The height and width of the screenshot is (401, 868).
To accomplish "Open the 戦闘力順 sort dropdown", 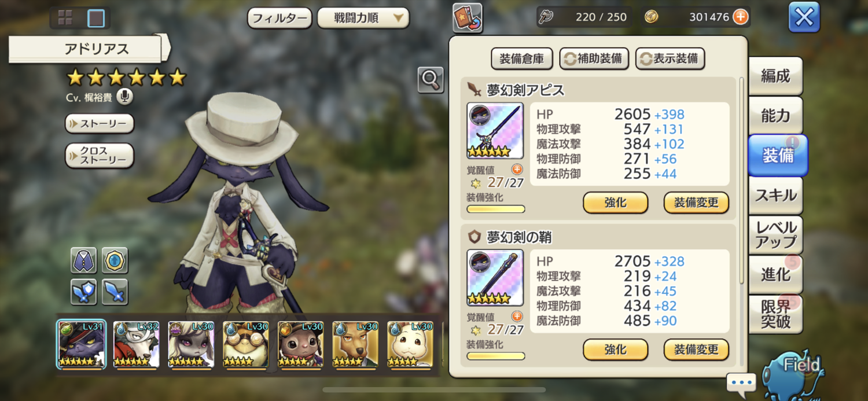I will 363,18.
